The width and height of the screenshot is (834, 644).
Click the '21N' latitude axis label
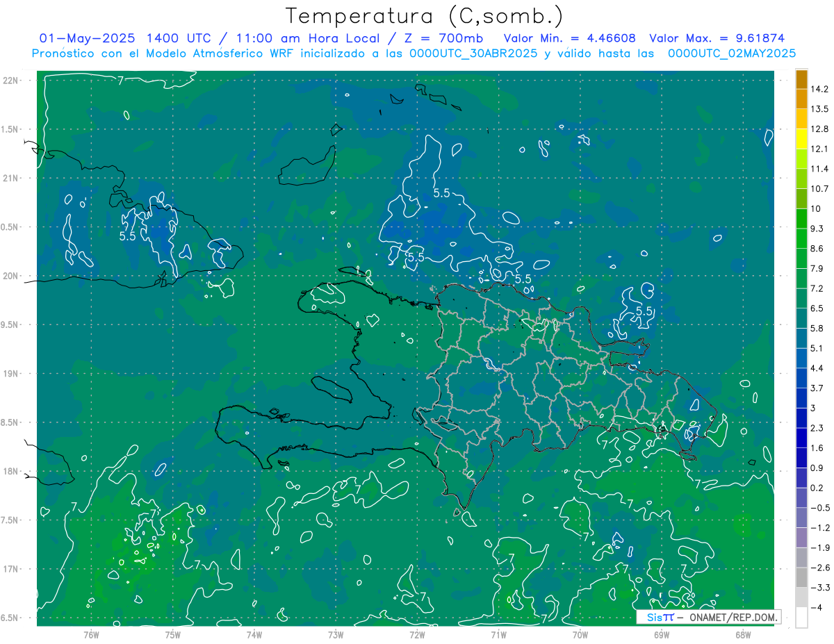coord(10,178)
